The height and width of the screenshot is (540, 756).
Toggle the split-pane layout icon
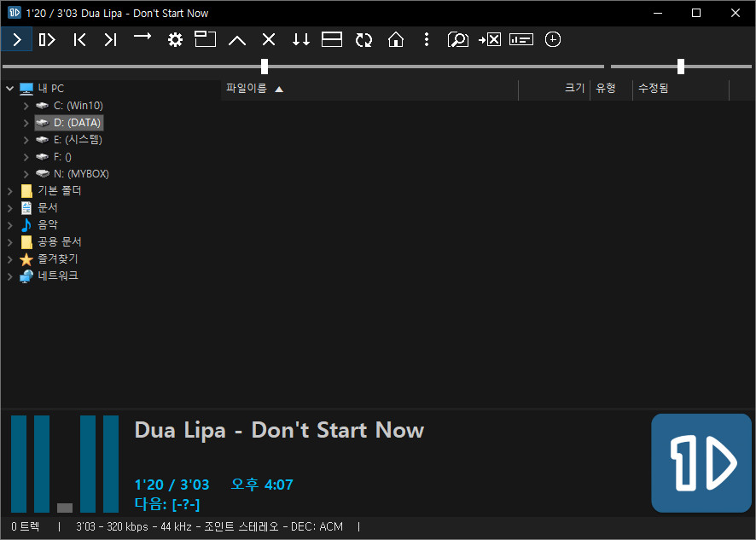coord(332,39)
